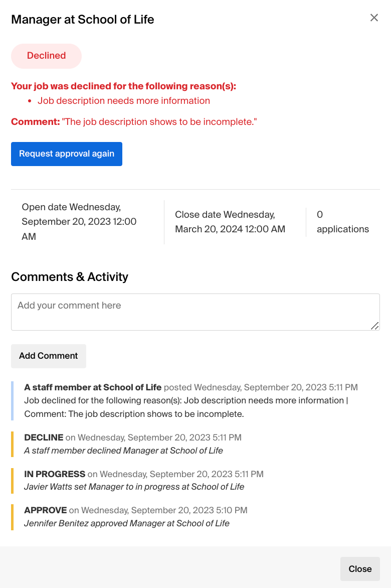This screenshot has height=588, width=391.
Task: Click Request approval again button
Action: click(x=67, y=154)
